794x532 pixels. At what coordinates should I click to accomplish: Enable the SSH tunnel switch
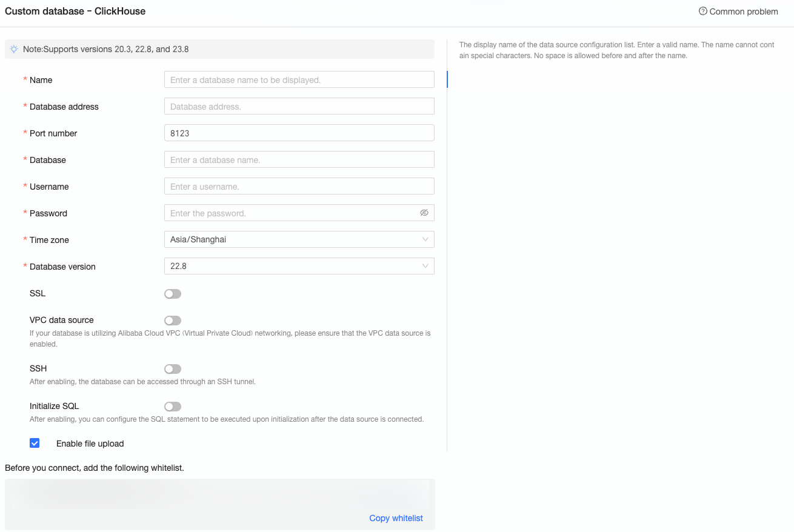(x=173, y=369)
